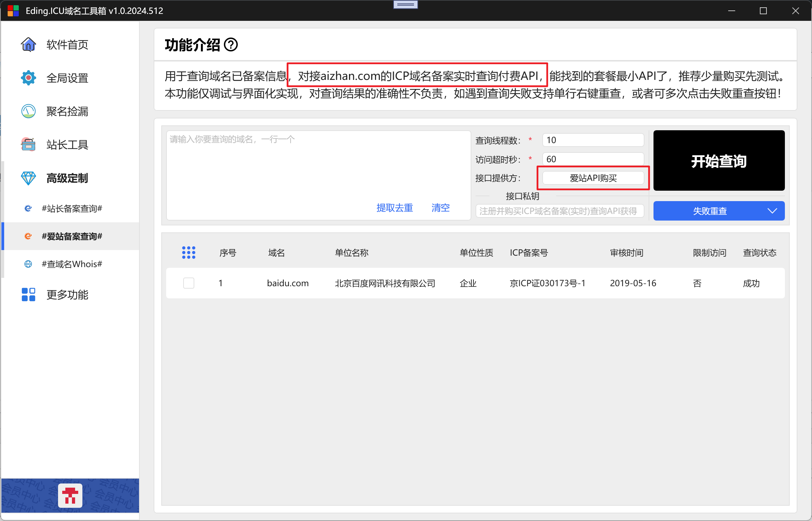Click the 审核时间 column header

click(627, 253)
